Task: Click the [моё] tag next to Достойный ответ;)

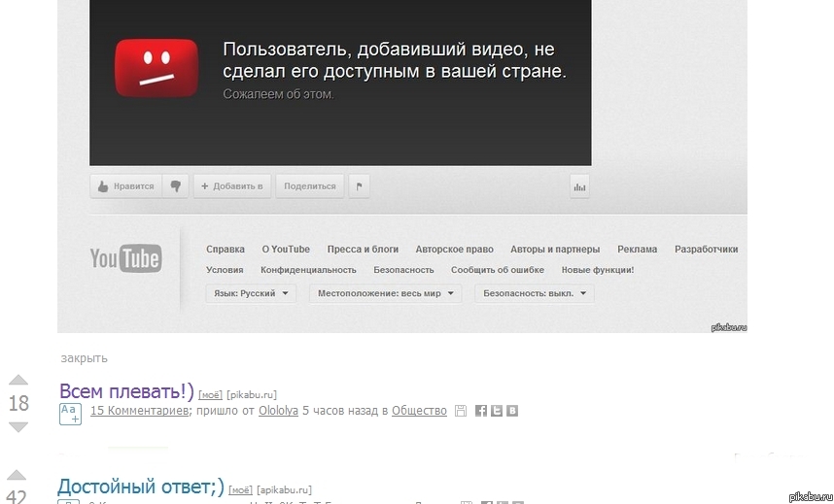Action: [x=240, y=490]
